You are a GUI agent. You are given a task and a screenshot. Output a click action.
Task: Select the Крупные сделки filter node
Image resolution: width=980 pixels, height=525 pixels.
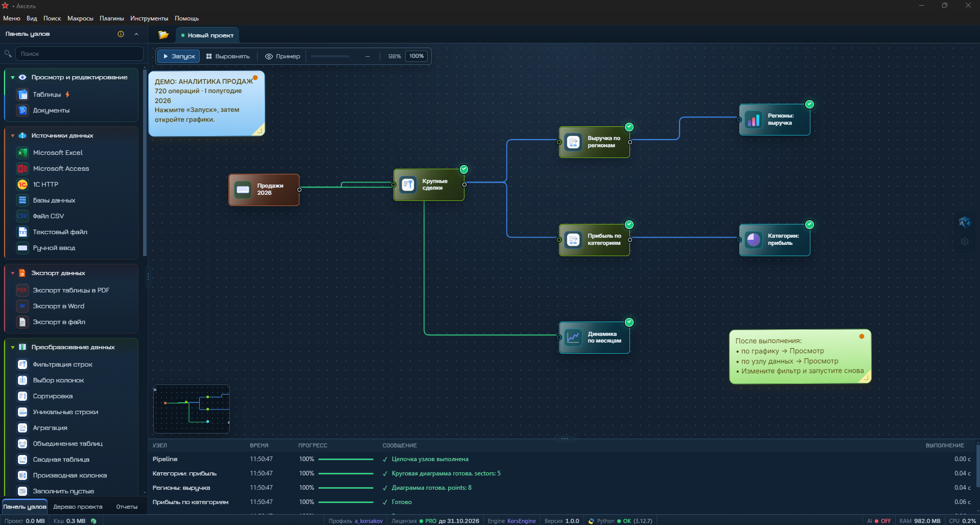click(x=429, y=185)
